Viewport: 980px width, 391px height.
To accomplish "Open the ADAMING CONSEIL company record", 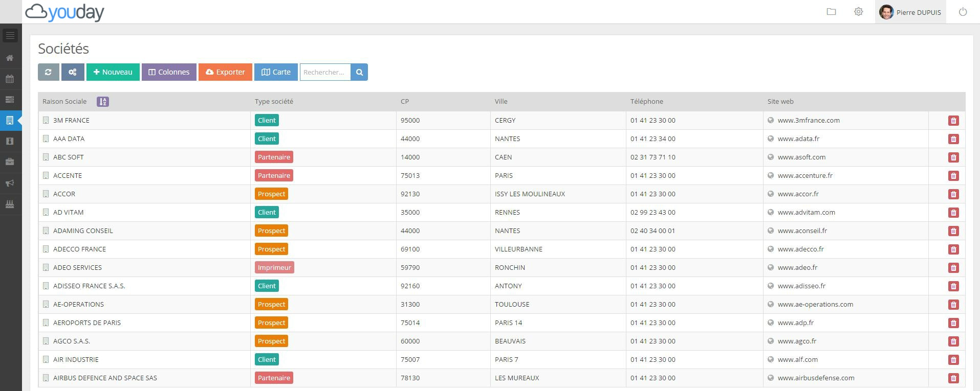I will click(x=83, y=231).
